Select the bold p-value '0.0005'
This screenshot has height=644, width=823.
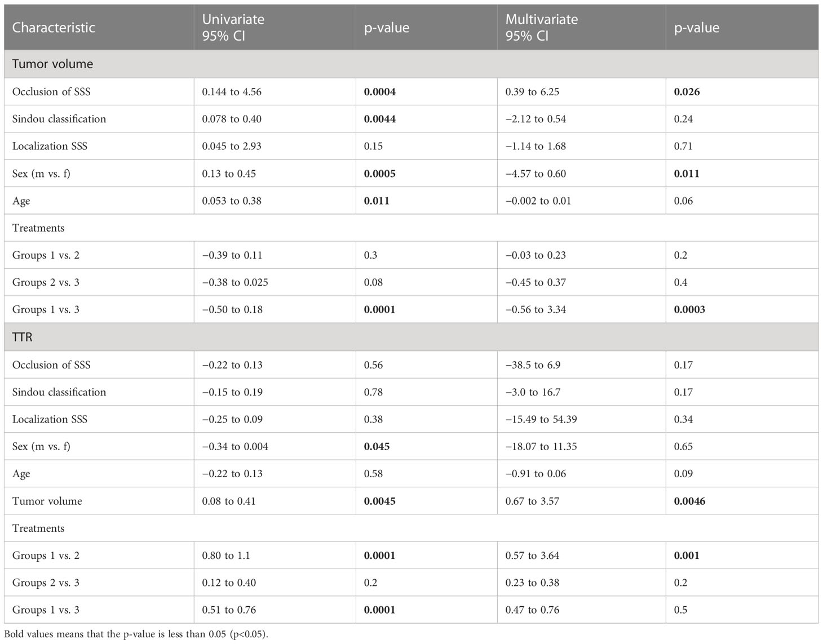tap(380, 174)
